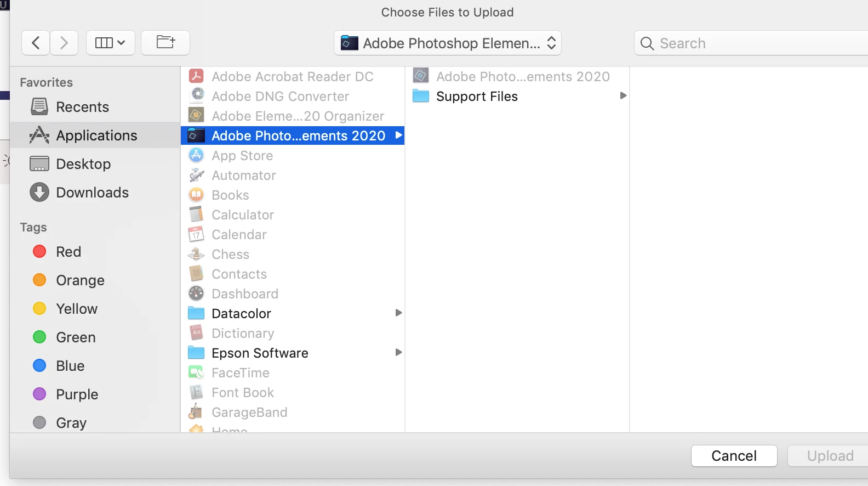Create a new folder with the toolbar icon
This screenshot has width=868, height=486.
[x=165, y=43]
